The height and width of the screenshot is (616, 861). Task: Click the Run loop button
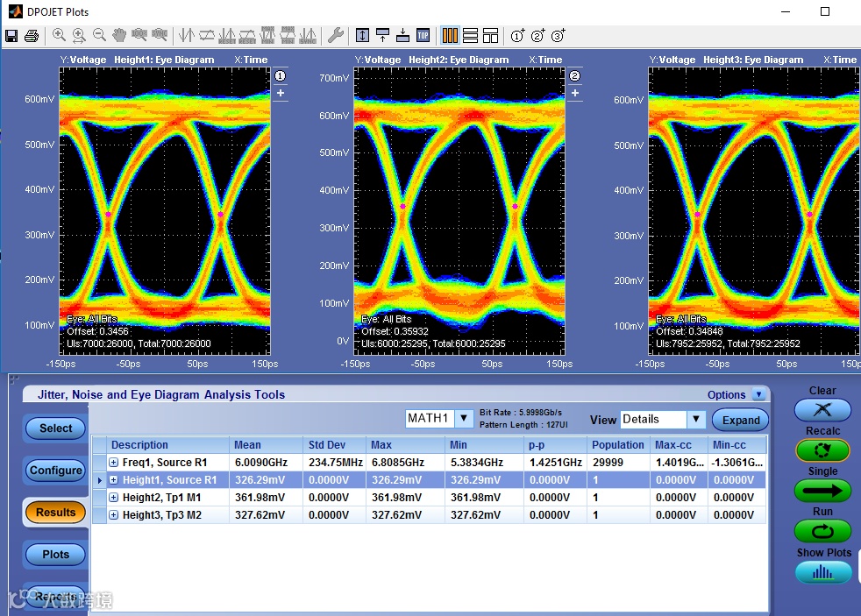(822, 531)
